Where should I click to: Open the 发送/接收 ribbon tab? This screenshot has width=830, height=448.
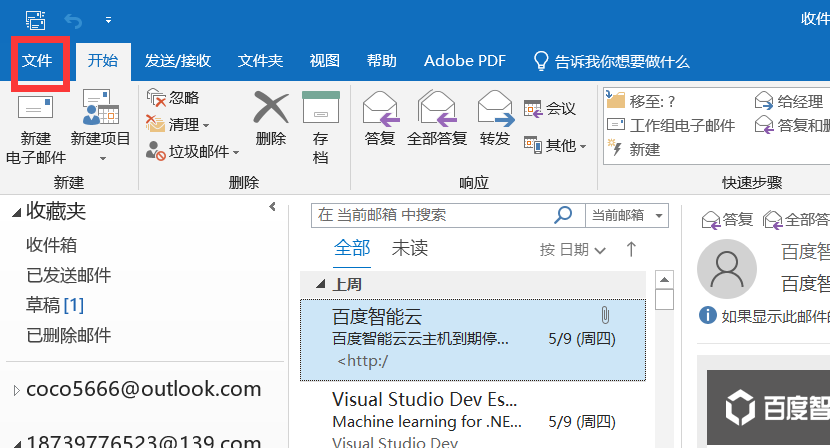[178, 61]
